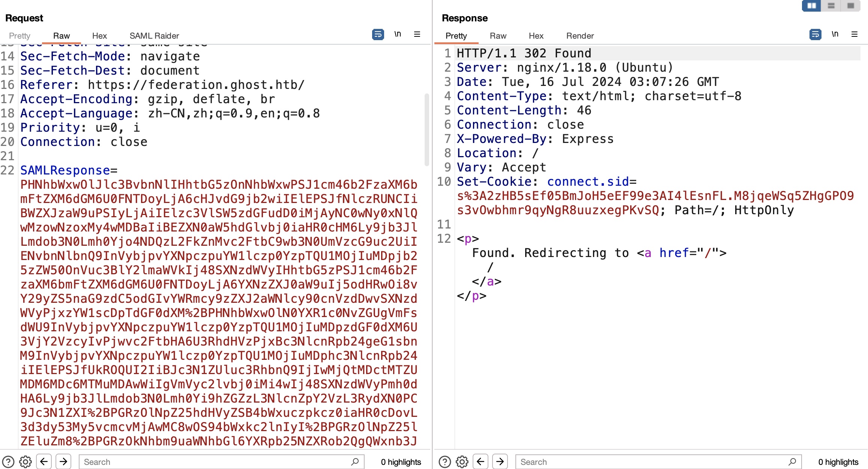Open Hex tab in Request panel
The height and width of the screenshot is (469, 868).
point(99,36)
